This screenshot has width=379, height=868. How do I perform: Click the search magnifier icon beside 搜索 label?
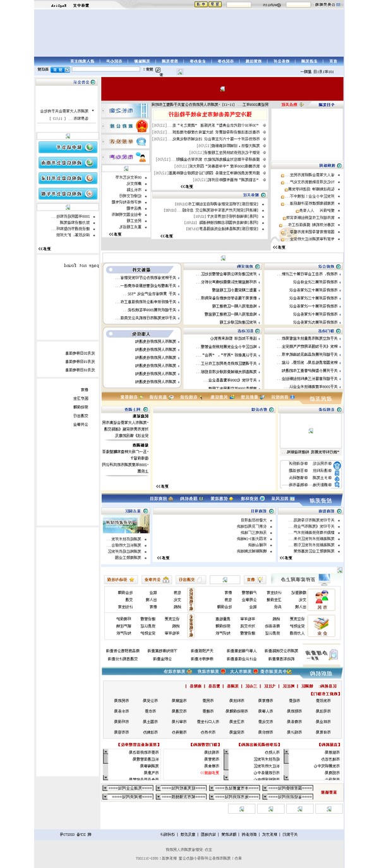pos(158,70)
